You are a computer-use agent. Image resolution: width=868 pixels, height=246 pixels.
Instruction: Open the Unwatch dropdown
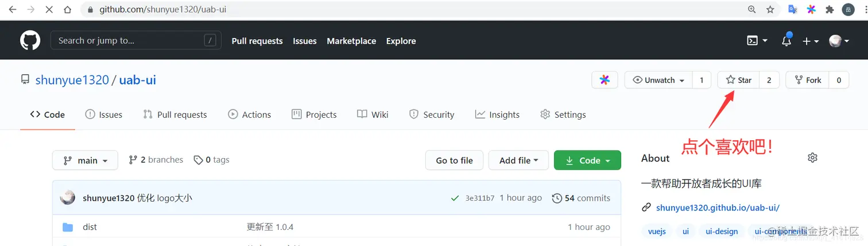pos(658,80)
